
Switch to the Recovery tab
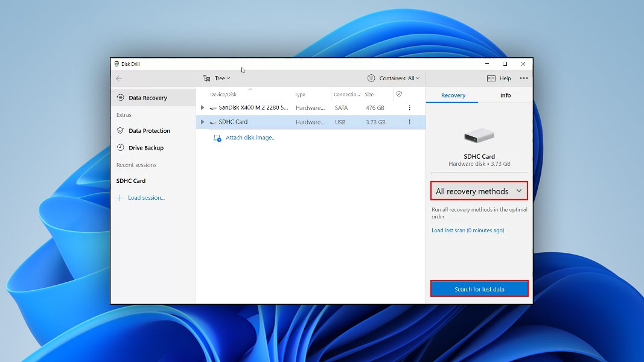(453, 95)
